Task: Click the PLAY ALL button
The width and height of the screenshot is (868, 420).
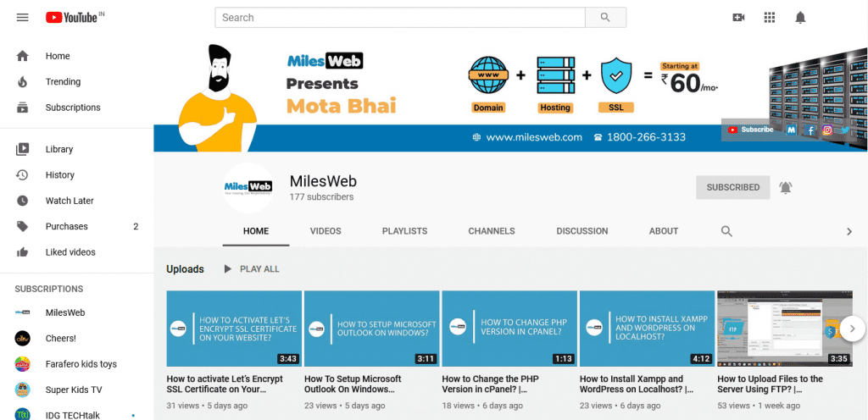Action: [x=251, y=269]
